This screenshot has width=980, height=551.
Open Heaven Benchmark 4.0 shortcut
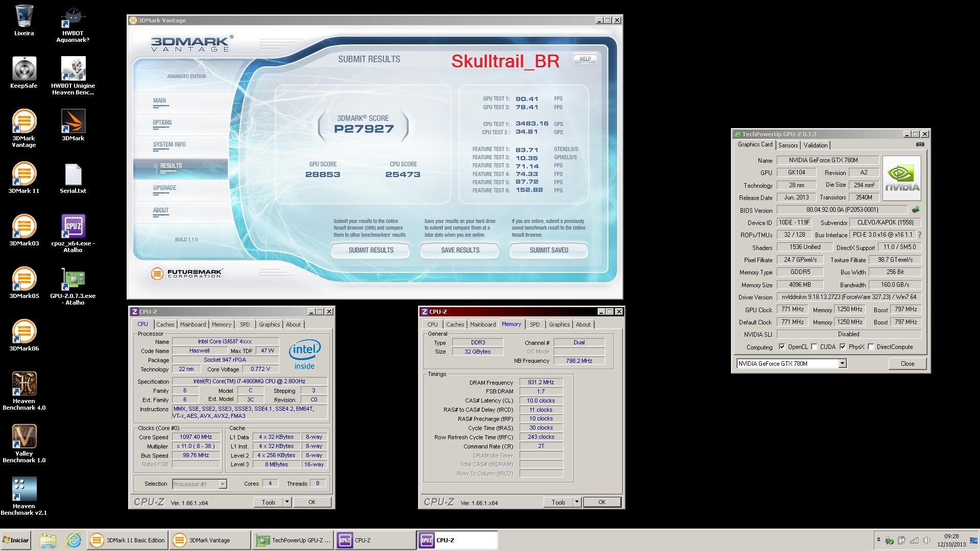coord(24,391)
